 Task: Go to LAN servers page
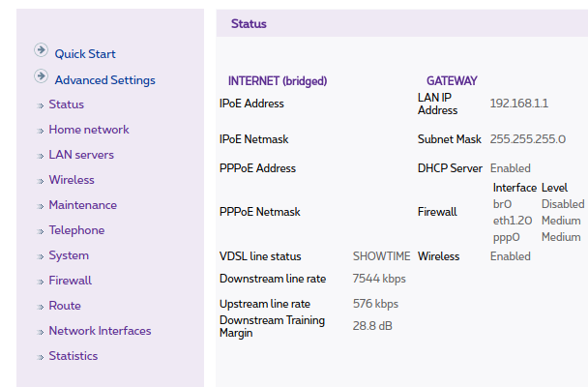pyautogui.click(x=81, y=155)
